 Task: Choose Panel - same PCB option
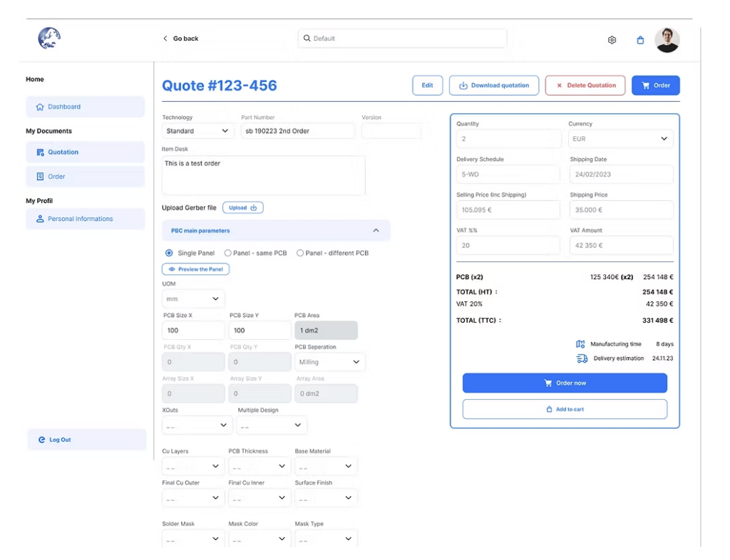tap(227, 253)
